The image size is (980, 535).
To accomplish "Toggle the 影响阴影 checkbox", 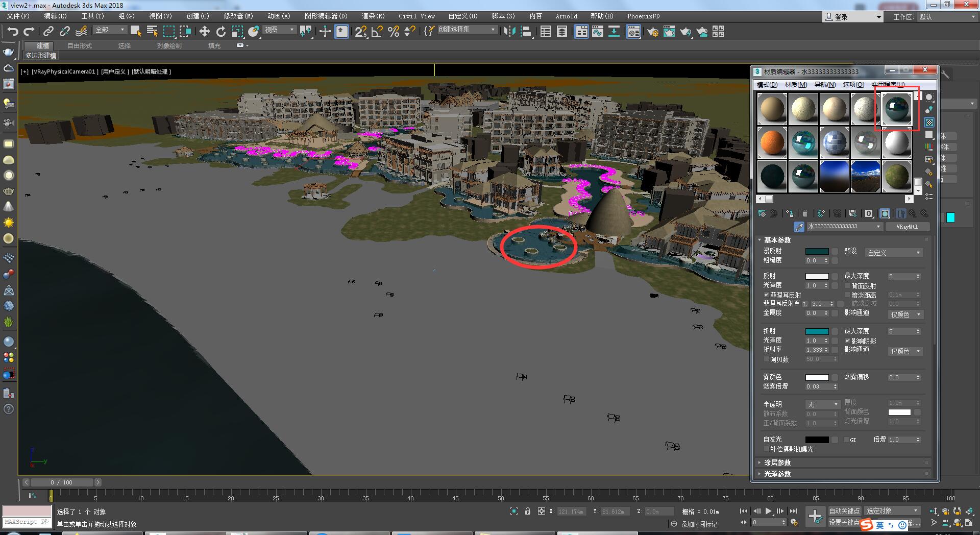I will pyautogui.click(x=848, y=341).
